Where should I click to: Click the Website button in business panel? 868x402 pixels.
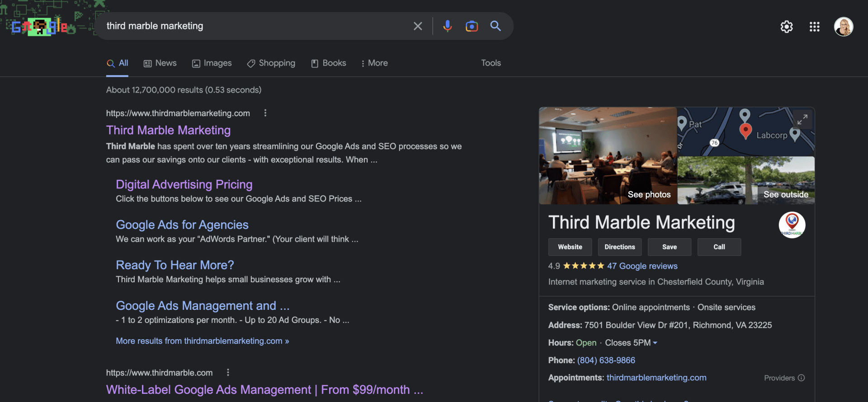point(570,247)
